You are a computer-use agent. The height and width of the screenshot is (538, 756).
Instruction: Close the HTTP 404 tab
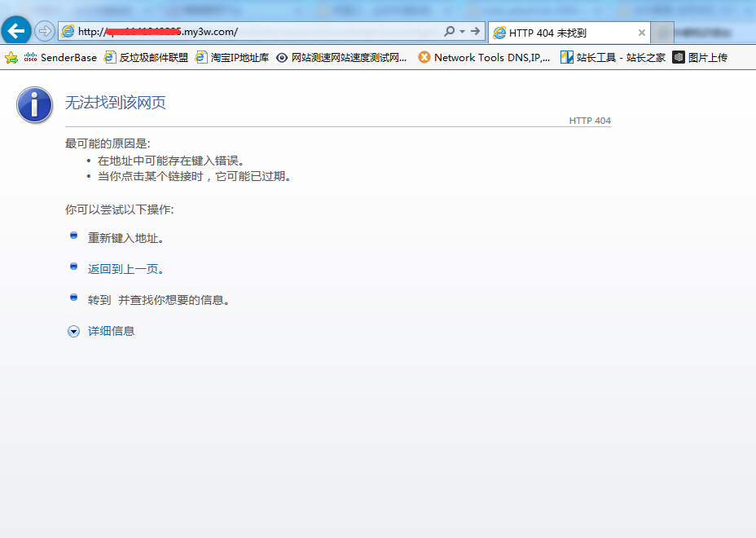point(642,33)
